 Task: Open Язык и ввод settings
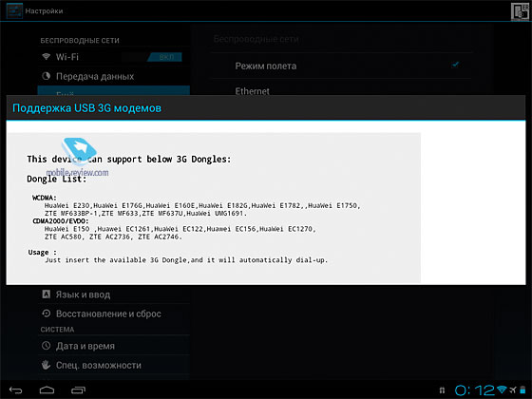pos(114,294)
